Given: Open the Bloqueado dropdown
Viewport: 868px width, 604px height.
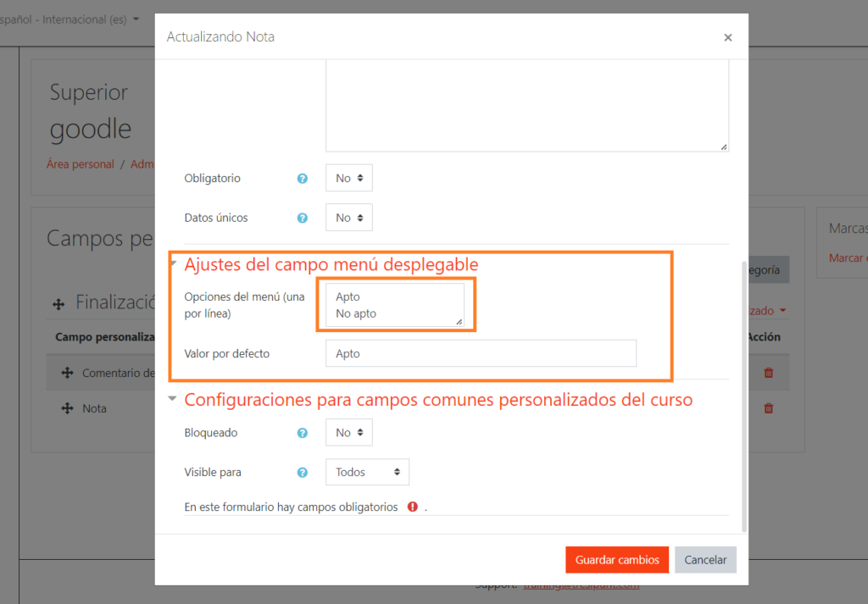Looking at the screenshot, I should click(348, 433).
